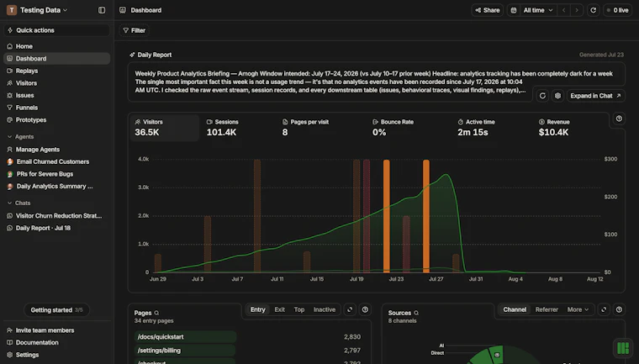Search pages with magnifier icon
639x364 pixels.
coord(156,313)
